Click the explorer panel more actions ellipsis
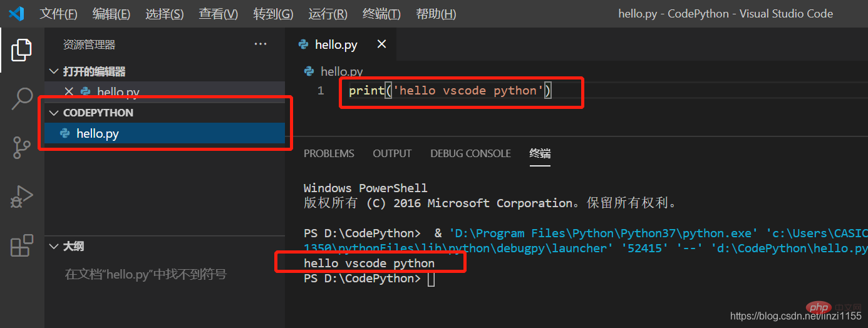868x328 pixels. [x=260, y=44]
